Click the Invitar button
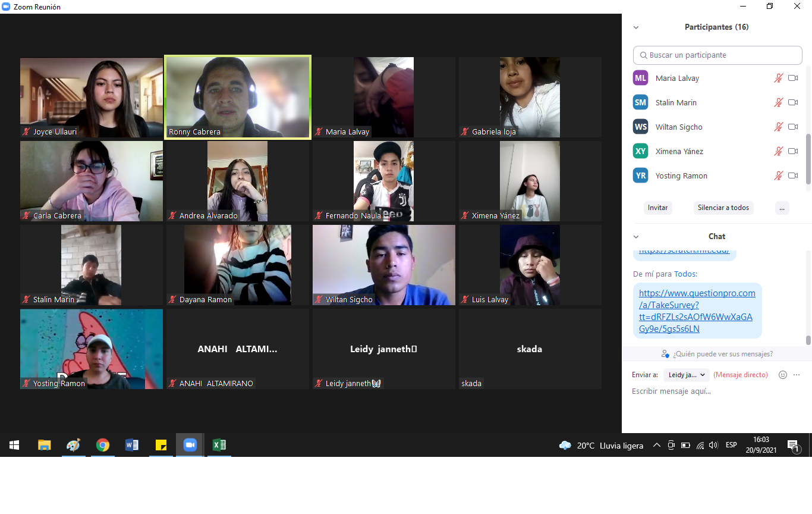The width and height of the screenshot is (812, 514). [657, 208]
